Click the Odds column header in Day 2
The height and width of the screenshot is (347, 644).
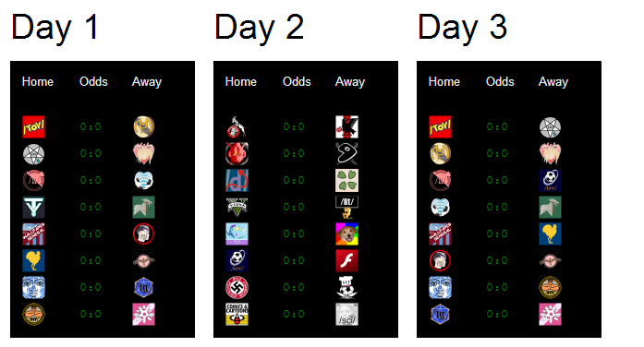click(297, 81)
